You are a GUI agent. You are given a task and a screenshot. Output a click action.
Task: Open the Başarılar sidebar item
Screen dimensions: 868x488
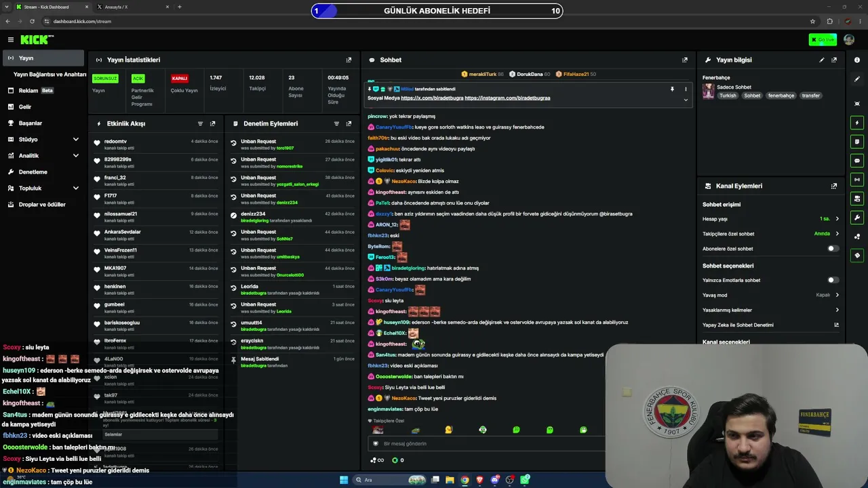tap(43, 123)
